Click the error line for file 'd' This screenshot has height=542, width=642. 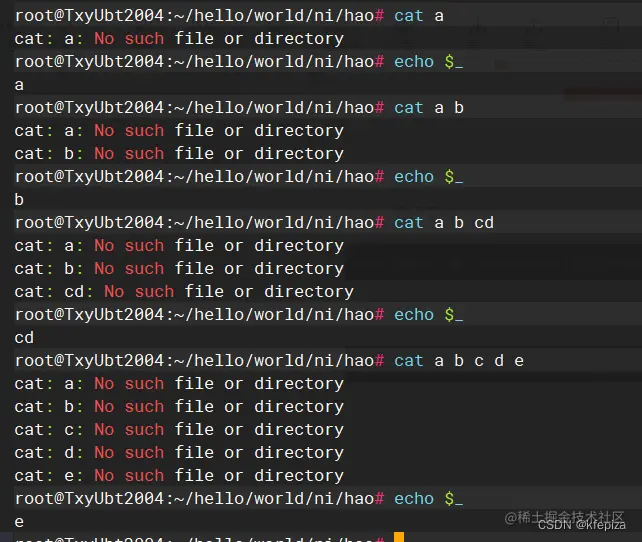point(179,453)
